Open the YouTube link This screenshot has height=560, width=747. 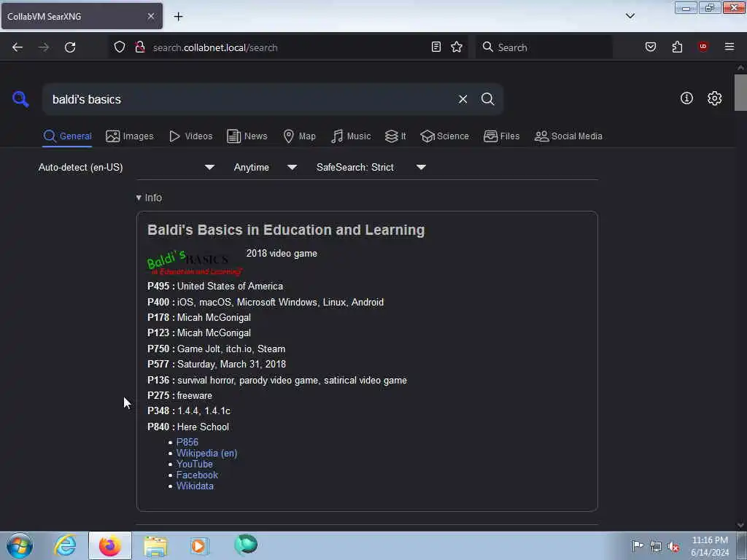click(x=194, y=464)
